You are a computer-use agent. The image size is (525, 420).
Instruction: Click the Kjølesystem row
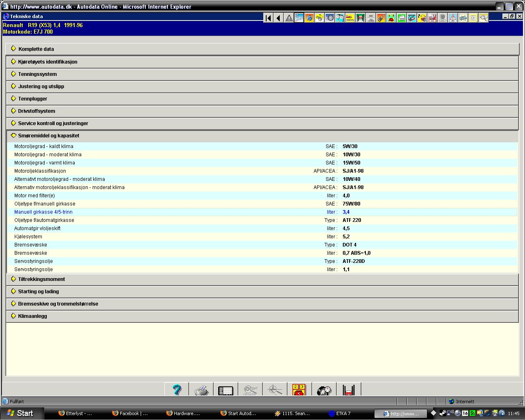[x=262, y=237]
